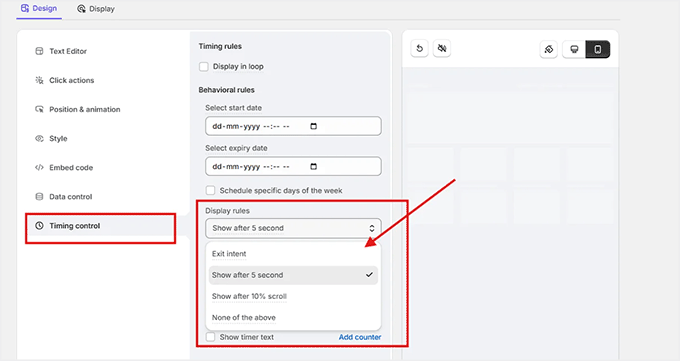680x361 pixels.
Task: Click the Behavioral rules heading
Action: pyautogui.click(x=226, y=90)
